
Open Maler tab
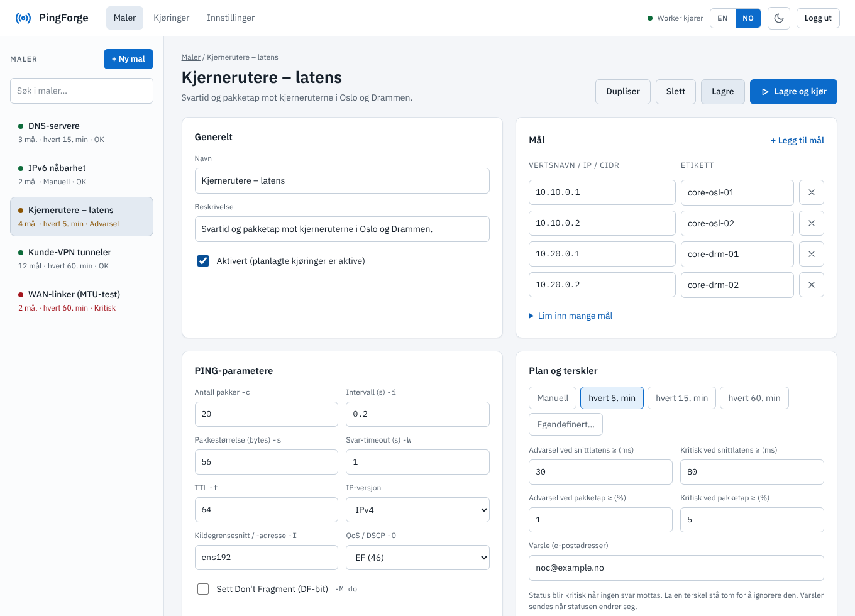click(124, 18)
